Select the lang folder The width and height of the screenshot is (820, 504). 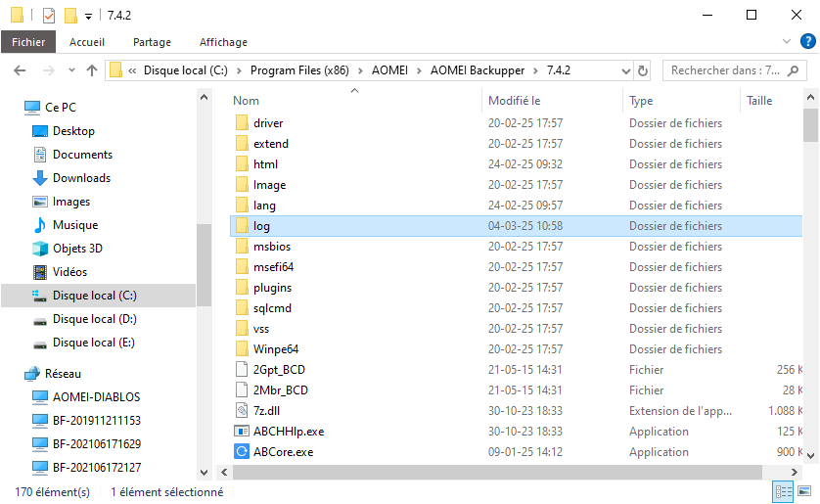click(264, 206)
